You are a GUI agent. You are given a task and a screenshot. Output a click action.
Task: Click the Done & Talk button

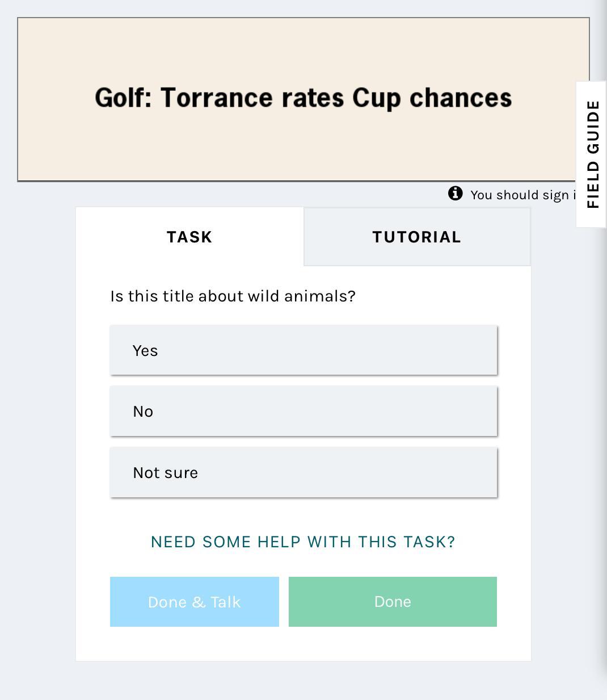tap(195, 602)
